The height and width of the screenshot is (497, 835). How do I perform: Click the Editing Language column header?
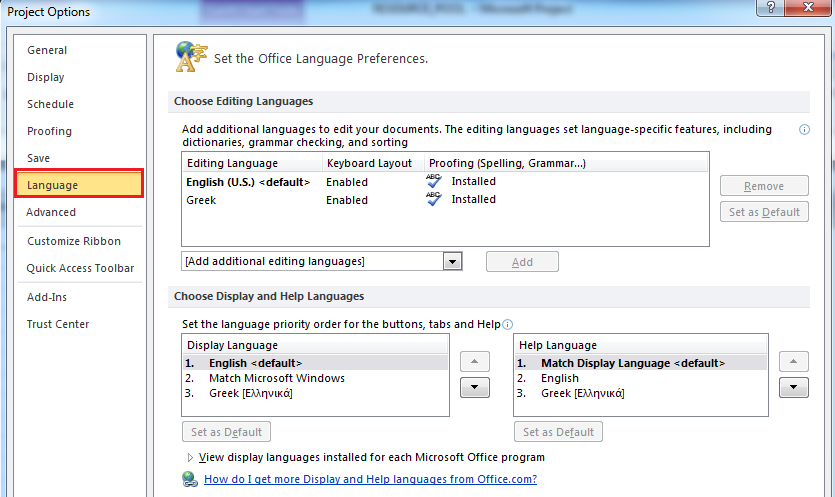pos(253,163)
